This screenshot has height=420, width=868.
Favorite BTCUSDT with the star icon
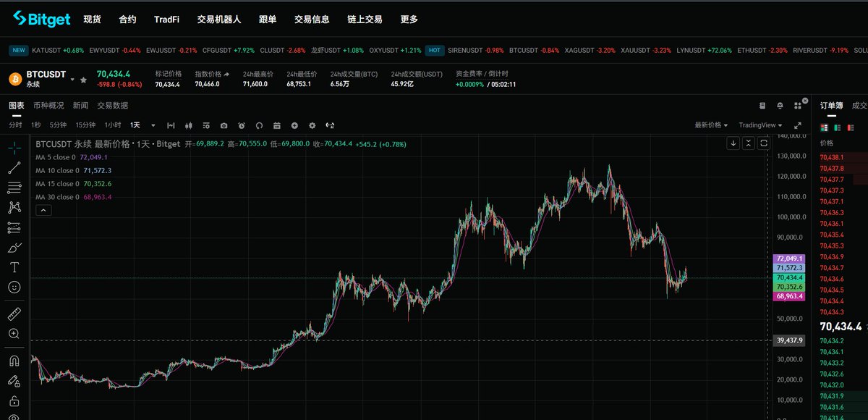[x=84, y=79]
